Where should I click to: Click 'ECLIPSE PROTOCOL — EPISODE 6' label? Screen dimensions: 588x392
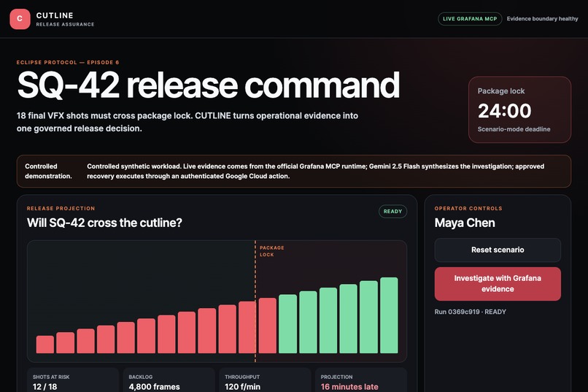pos(68,62)
